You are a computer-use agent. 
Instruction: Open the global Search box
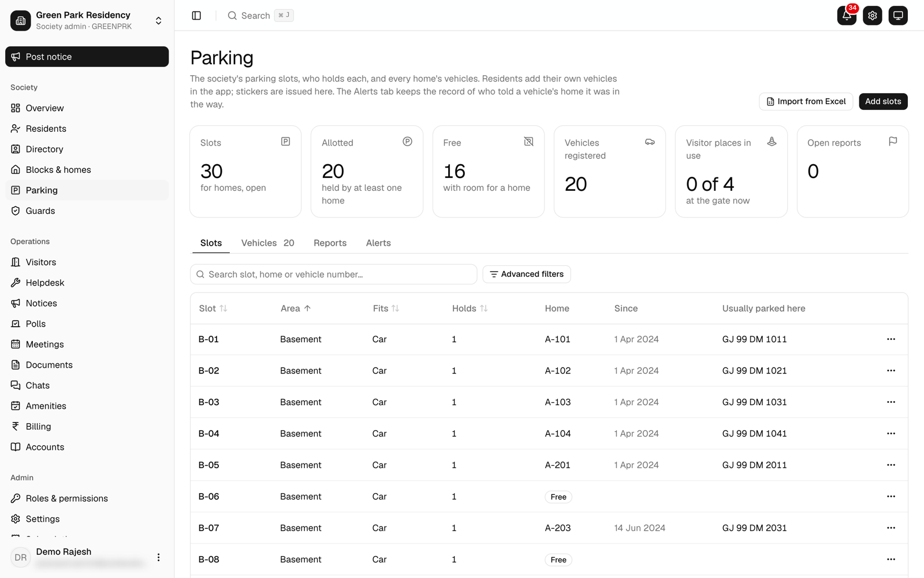(260, 16)
